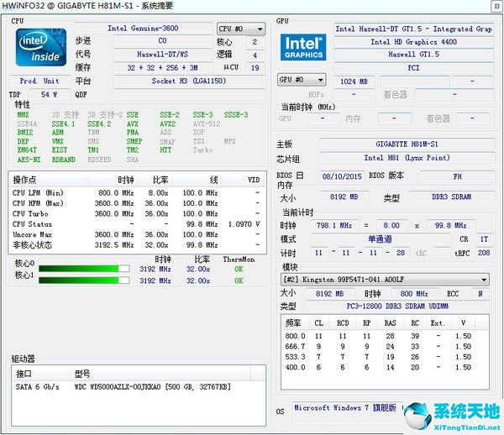Click the Intel HD Graphics 4400 field

tap(413, 42)
